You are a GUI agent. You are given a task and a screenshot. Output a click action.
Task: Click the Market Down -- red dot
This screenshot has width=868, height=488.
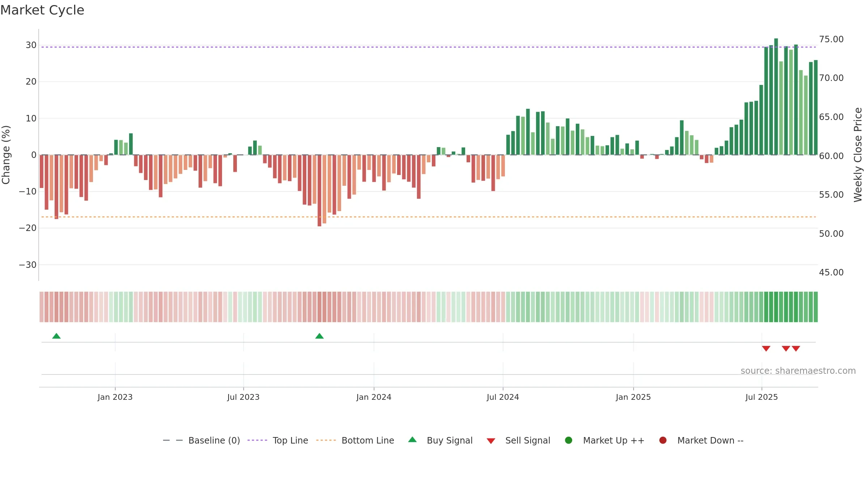(663, 440)
